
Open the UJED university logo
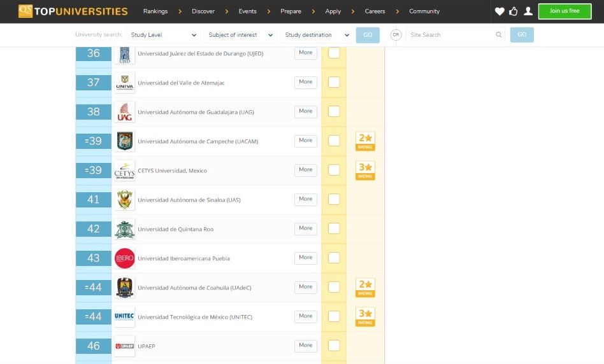[x=125, y=54]
